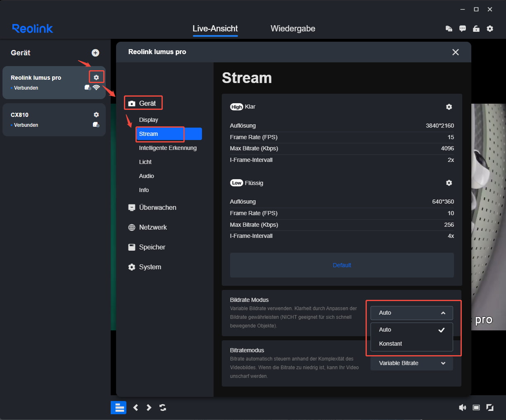Open app settings gear in top bar

(x=490, y=28)
